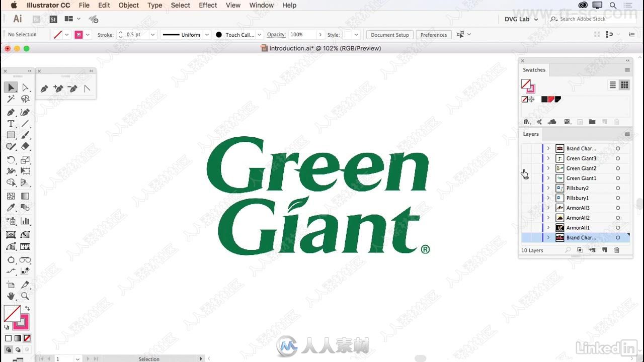Toggle visibility of ArmorAll3 layer

pyautogui.click(x=525, y=208)
